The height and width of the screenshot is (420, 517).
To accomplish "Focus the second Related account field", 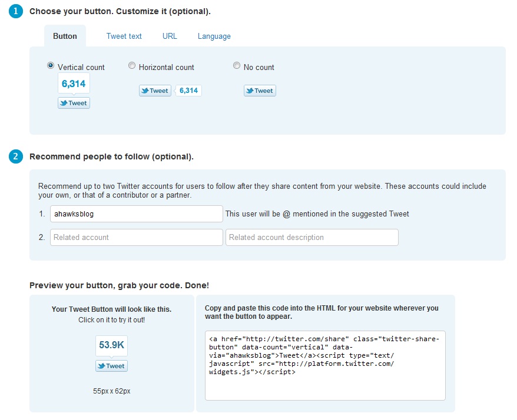I will click(136, 238).
